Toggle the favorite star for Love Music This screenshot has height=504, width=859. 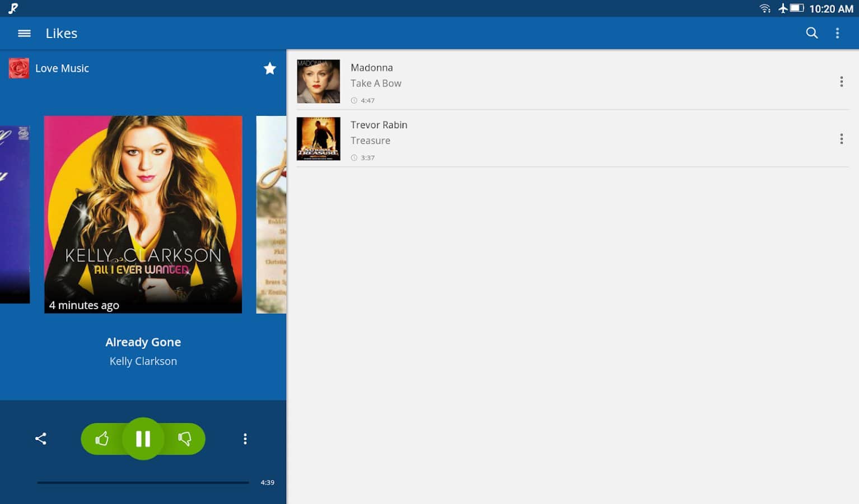[270, 68]
